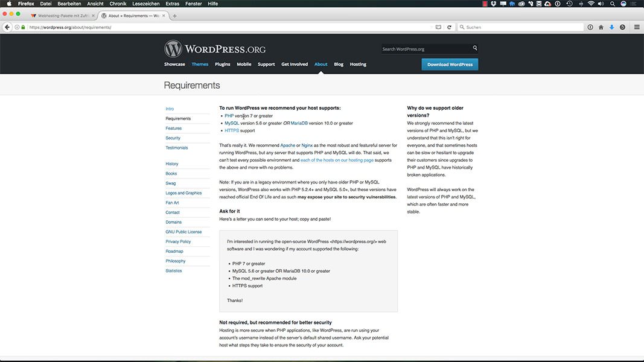Viewport: 644px width, 362px height.
Task: Go to the Firefox home page icon
Action: pos(601,27)
